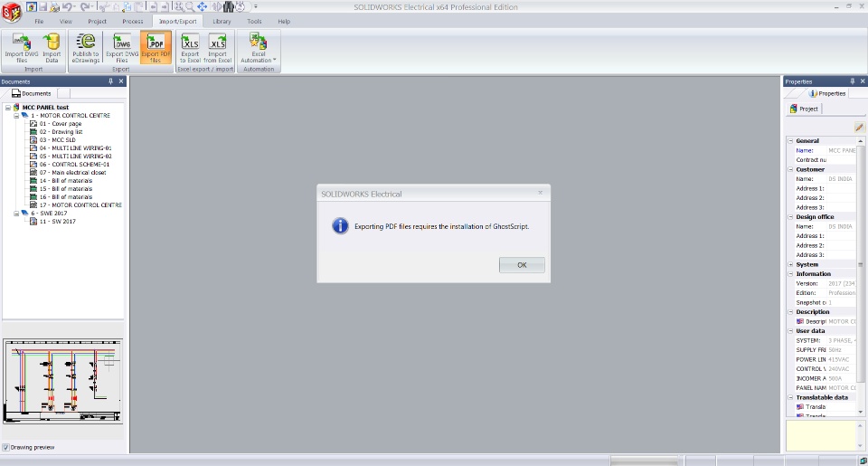
Task: Open the File menu
Action: click(x=39, y=22)
